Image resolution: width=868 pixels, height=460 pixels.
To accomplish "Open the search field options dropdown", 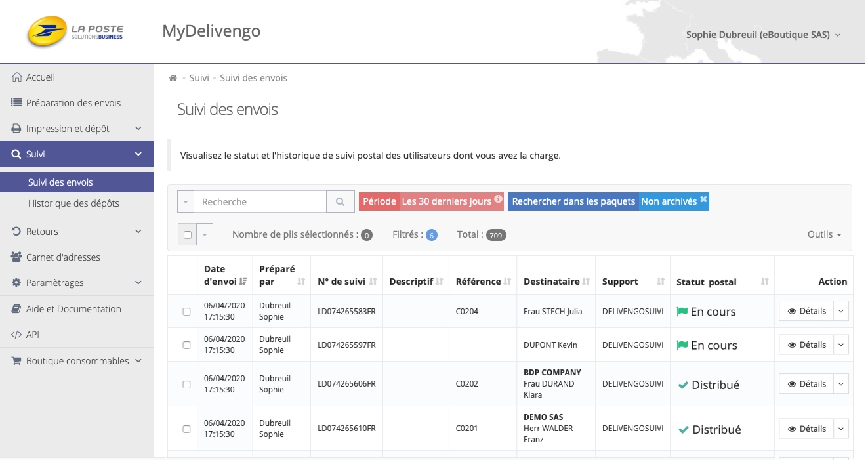I will coord(186,202).
